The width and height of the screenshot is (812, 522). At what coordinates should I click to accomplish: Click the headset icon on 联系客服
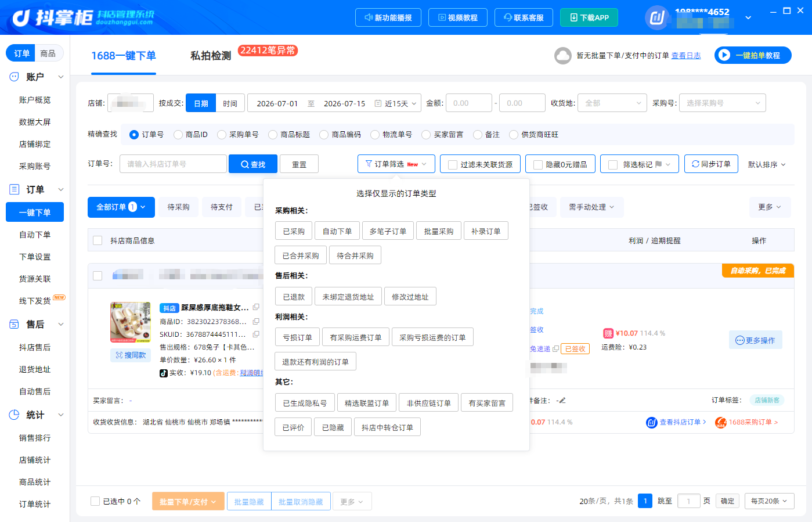[x=508, y=17]
